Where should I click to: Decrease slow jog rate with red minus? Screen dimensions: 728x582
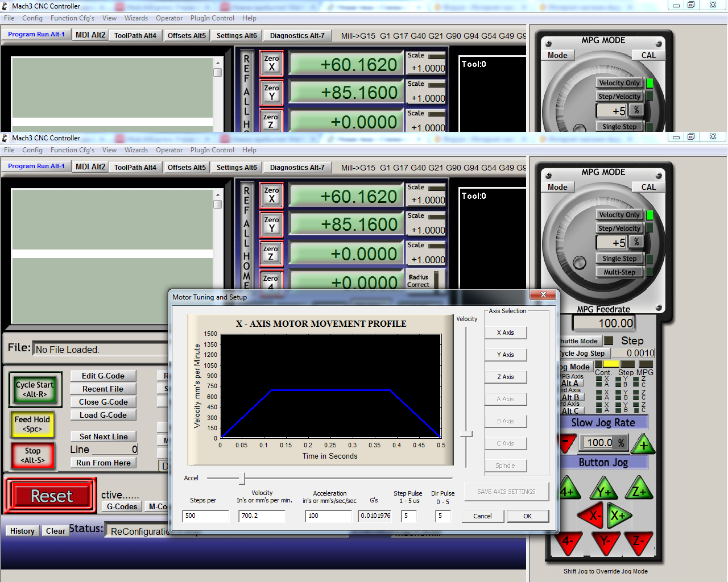tap(568, 443)
